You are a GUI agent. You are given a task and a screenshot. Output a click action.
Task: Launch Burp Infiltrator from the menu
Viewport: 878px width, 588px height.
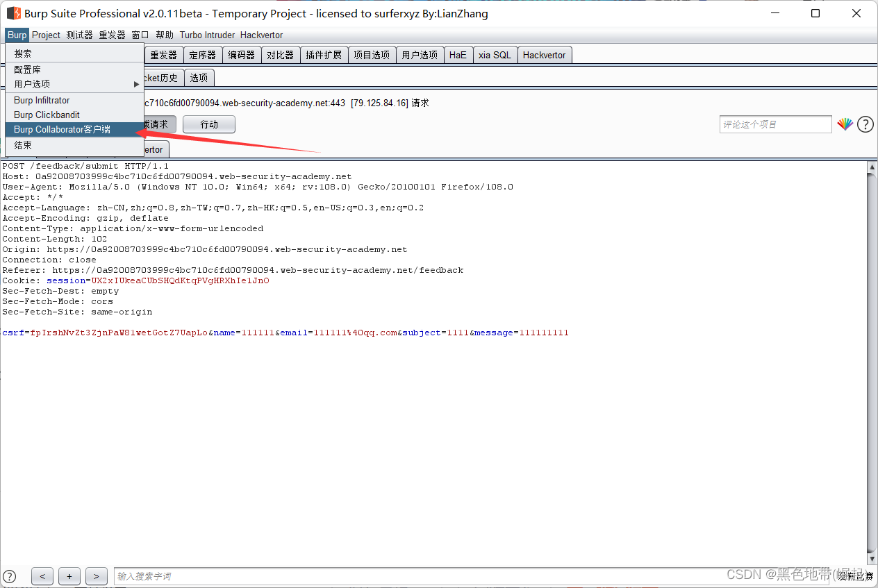74,101
